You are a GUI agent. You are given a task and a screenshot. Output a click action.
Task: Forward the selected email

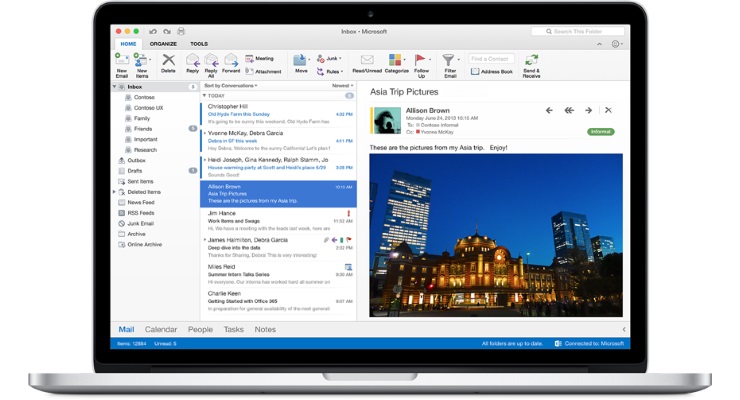[x=231, y=62]
